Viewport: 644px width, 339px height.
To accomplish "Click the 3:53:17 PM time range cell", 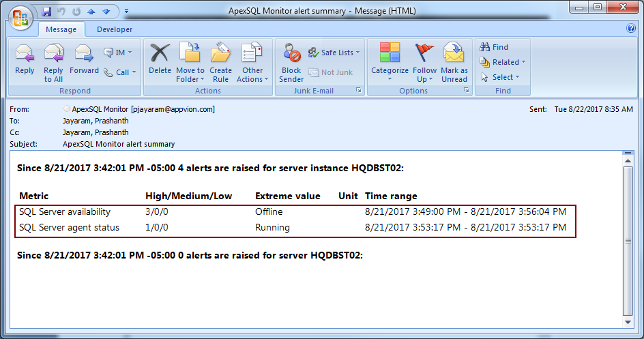I will click(465, 227).
